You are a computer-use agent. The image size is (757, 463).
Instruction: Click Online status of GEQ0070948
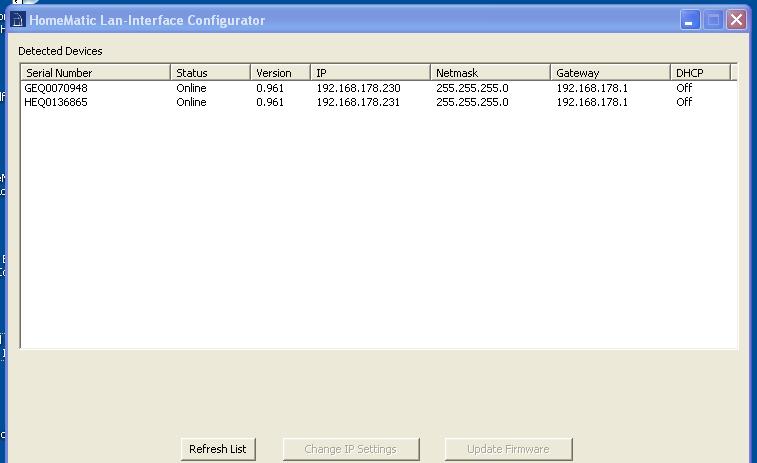click(x=191, y=88)
